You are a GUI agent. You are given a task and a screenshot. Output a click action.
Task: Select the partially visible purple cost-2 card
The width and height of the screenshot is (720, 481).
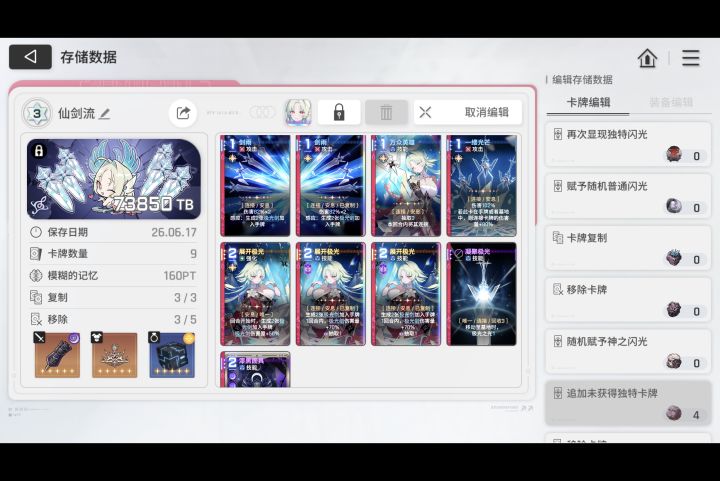255,370
